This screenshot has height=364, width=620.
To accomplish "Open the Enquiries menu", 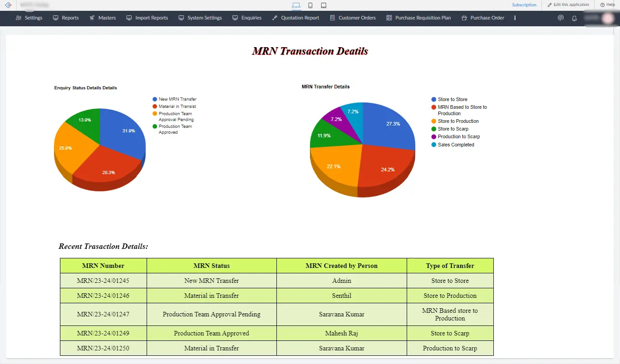I will [x=235, y=18].
